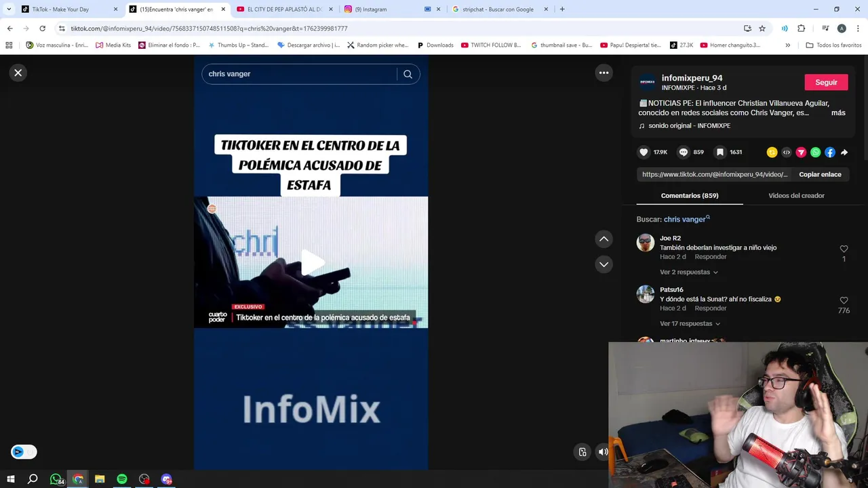Switch to Comentarios (859) tab
The width and height of the screenshot is (868, 488).
(x=690, y=195)
